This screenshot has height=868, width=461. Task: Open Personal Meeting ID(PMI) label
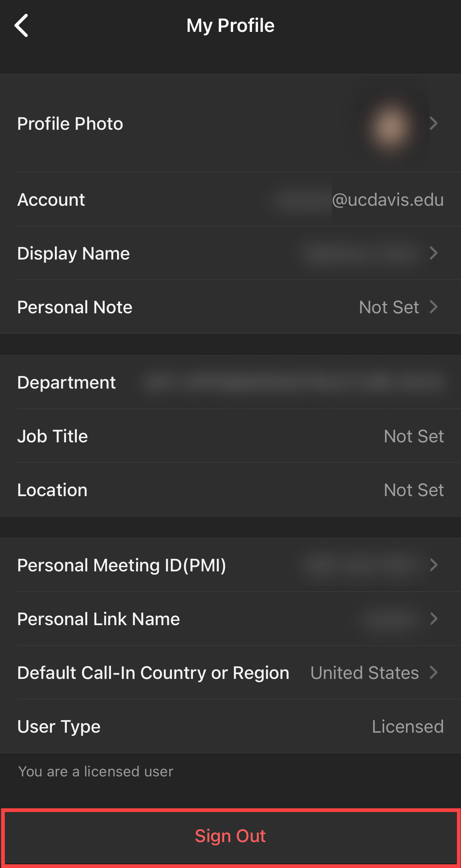(x=122, y=565)
